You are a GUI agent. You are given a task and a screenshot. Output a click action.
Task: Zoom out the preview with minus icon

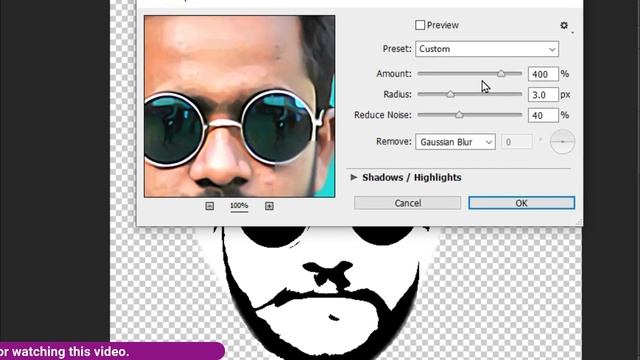pyautogui.click(x=209, y=206)
